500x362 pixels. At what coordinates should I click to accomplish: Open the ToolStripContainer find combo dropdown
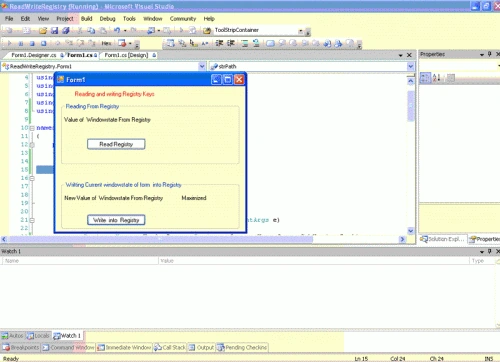pos(301,31)
